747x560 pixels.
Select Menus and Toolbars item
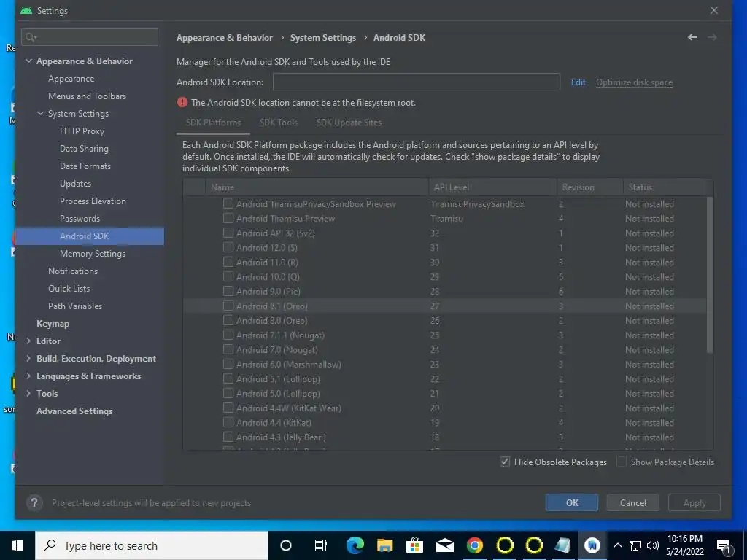88,96
